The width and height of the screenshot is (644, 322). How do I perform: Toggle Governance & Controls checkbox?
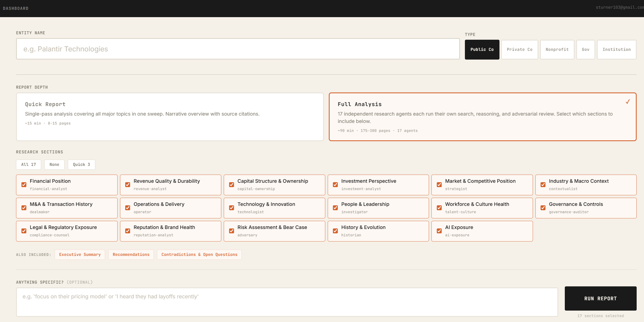tap(543, 208)
